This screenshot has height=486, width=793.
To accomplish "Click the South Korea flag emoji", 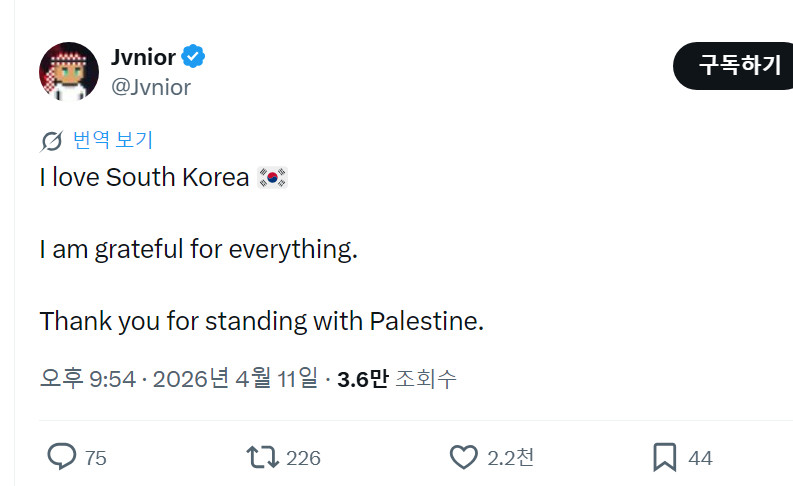I will tap(272, 178).
